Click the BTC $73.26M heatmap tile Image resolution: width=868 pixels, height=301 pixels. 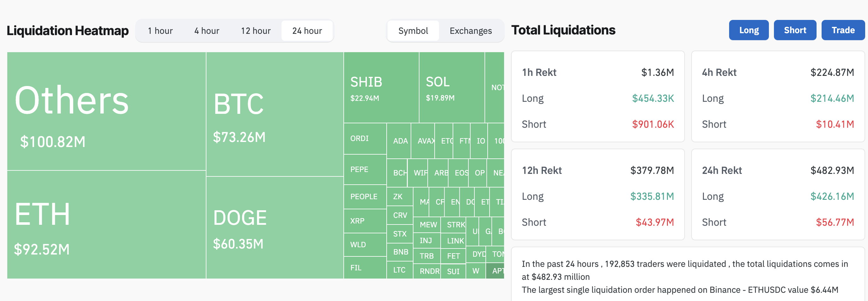[274, 114]
